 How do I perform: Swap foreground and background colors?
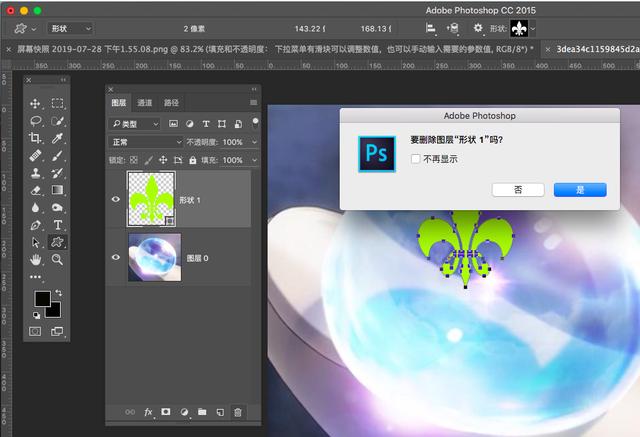[58, 293]
